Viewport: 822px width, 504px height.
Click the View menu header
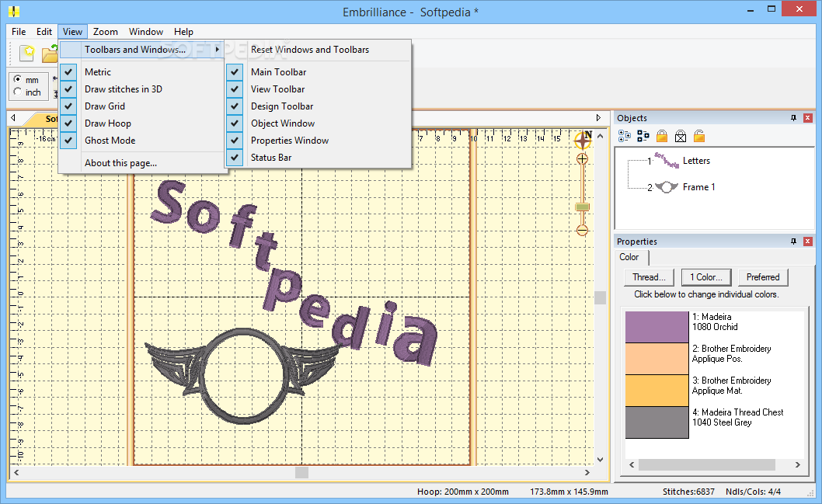pyautogui.click(x=72, y=31)
